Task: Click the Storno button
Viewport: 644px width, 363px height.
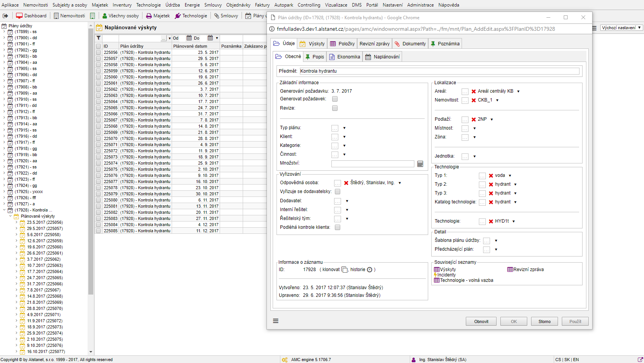Action: 544,321
